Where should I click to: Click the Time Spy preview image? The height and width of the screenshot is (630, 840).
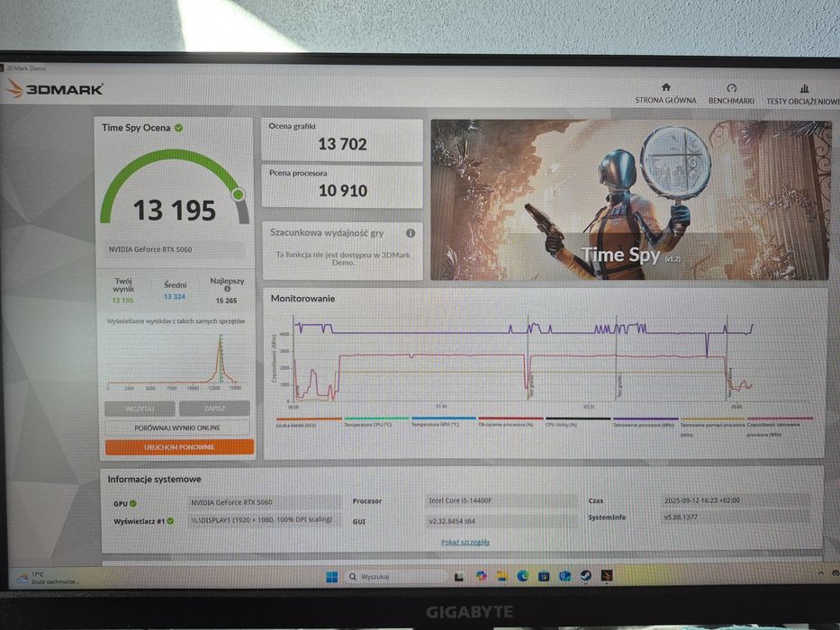click(630, 200)
